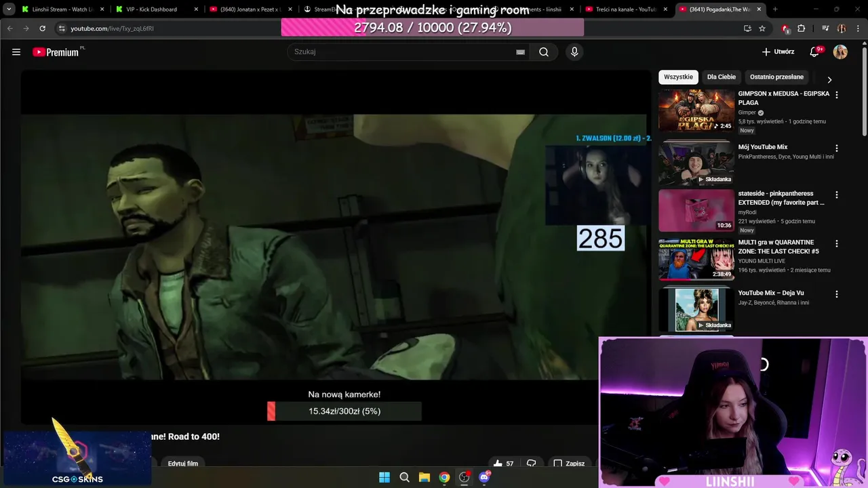Open options for MULTI gra w QUARANTINE ZONE
Viewport: 868px width, 488px height.
pos(836,243)
